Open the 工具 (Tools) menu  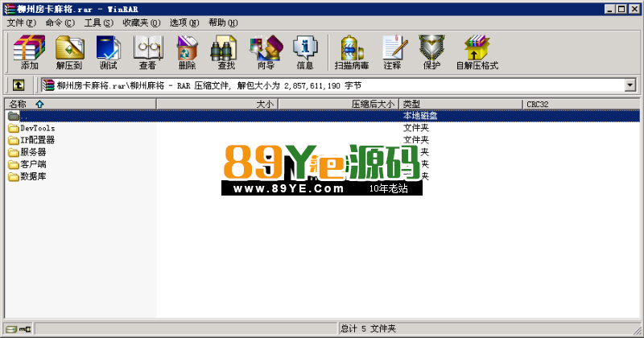[x=98, y=23]
